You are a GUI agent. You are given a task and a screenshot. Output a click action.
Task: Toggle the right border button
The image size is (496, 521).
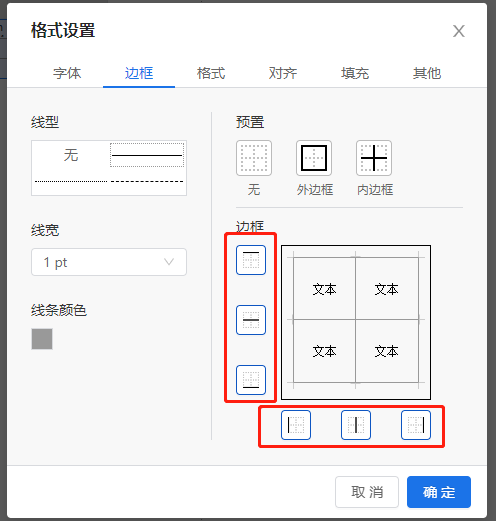(x=416, y=425)
